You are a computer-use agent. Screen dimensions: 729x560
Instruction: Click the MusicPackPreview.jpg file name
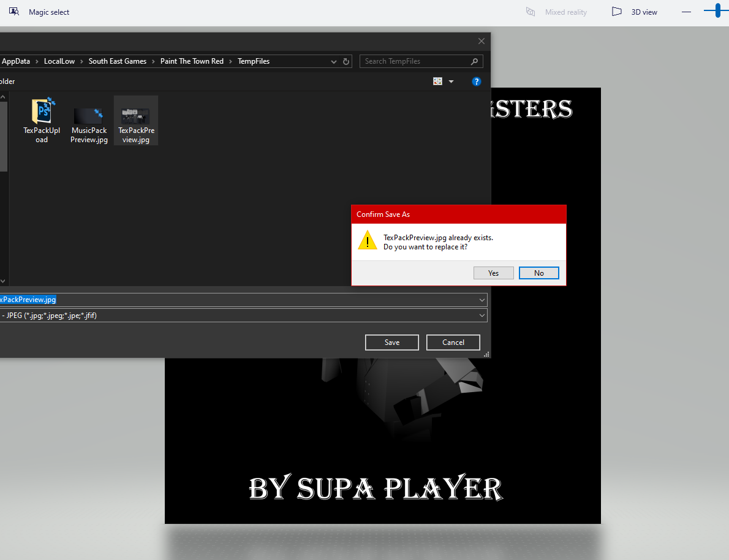pos(89,135)
